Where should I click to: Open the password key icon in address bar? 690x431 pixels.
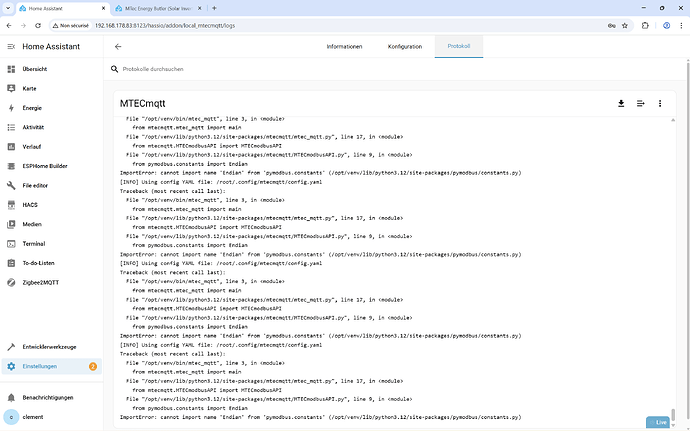[611, 26]
